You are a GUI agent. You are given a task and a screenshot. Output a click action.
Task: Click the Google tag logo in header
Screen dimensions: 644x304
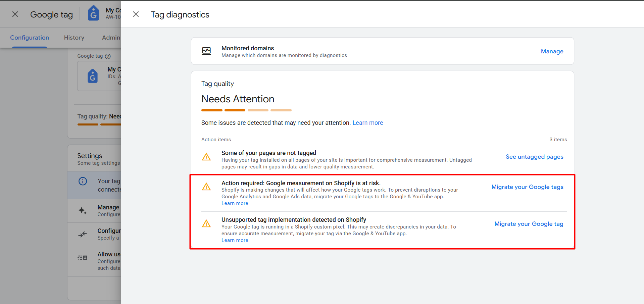pyautogui.click(x=93, y=13)
